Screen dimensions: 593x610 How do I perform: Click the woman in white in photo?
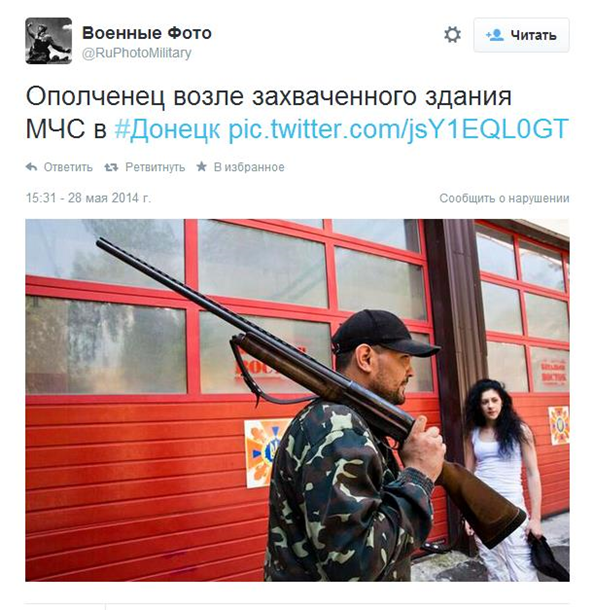(502, 479)
